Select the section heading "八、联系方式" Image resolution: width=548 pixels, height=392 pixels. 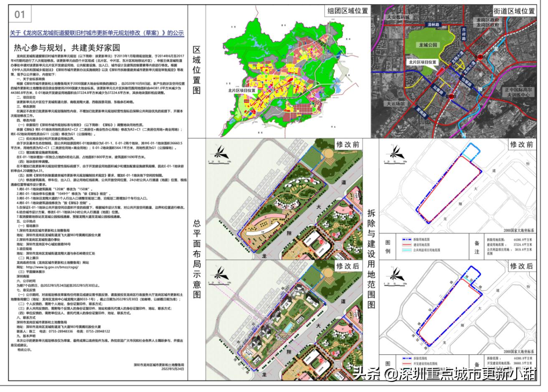pos(27,317)
